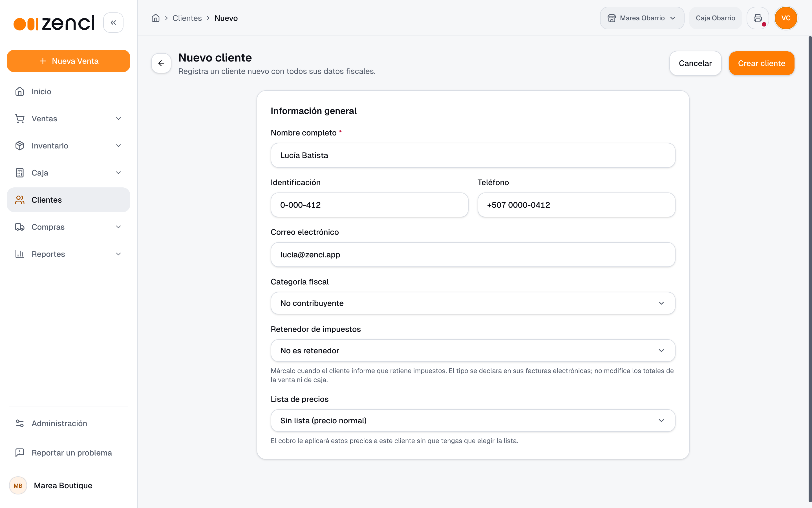Click the Nombre completo input field

coord(473,155)
